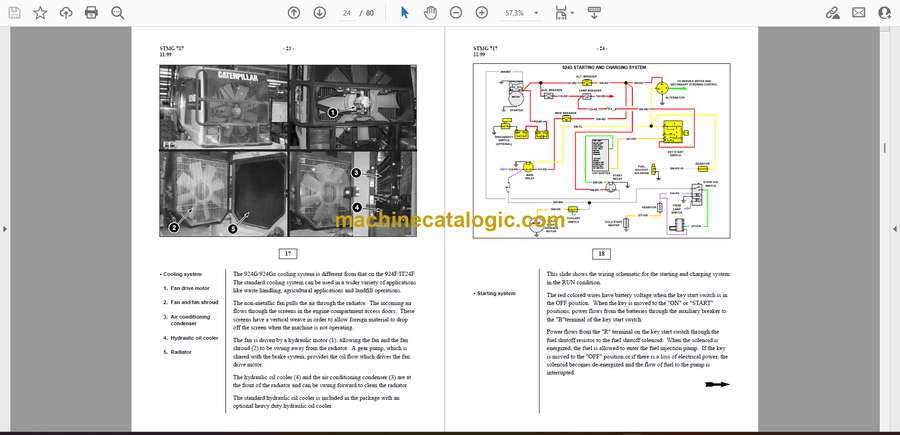This screenshot has width=900, height=435.
Task: Click the 'Radiator' list item
Action: [x=180, y=352]
